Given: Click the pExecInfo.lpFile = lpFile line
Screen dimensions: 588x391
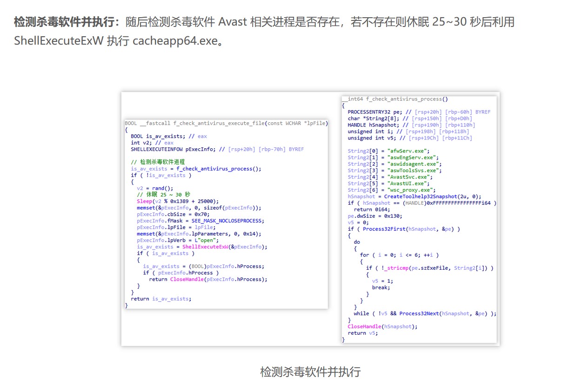Looking at the screenshot, I should [x=176, y=227].
